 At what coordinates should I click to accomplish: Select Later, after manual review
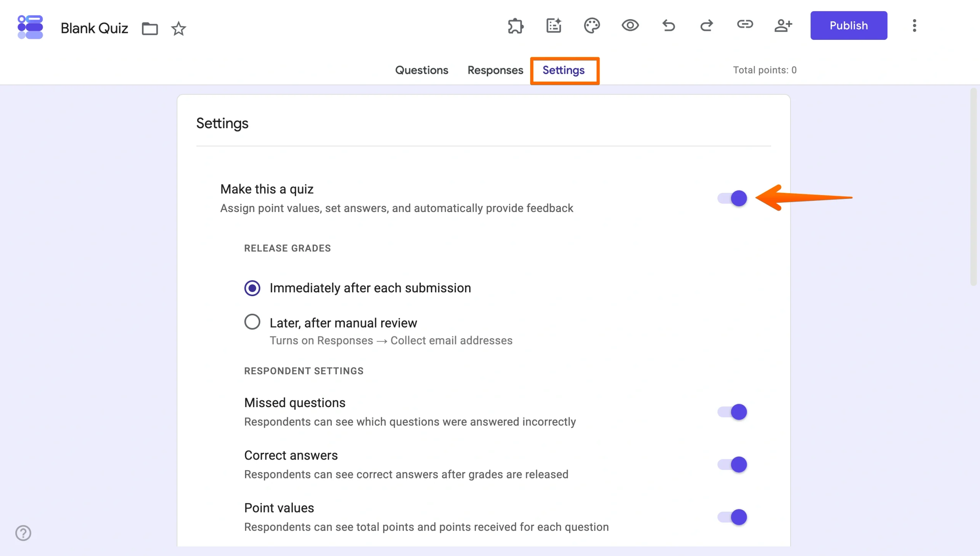tap(252, 322)
